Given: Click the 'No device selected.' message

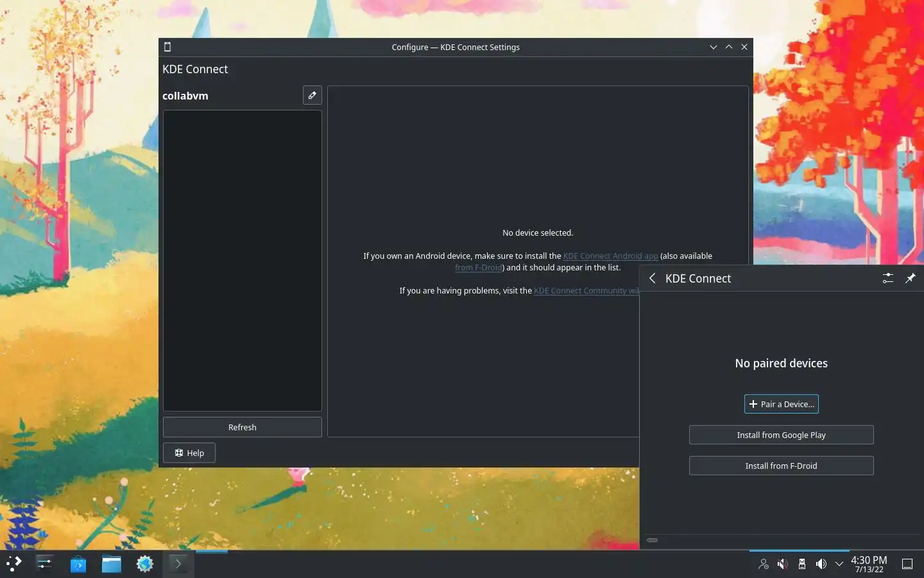Looking at the screenshot, I should [x=538, y=232].
